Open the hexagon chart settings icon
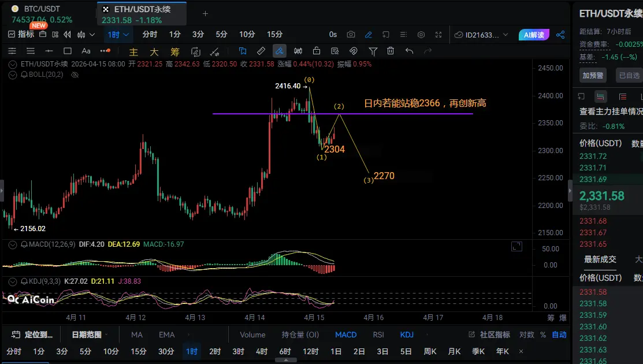The image size is (643, 364). (421, 35)
